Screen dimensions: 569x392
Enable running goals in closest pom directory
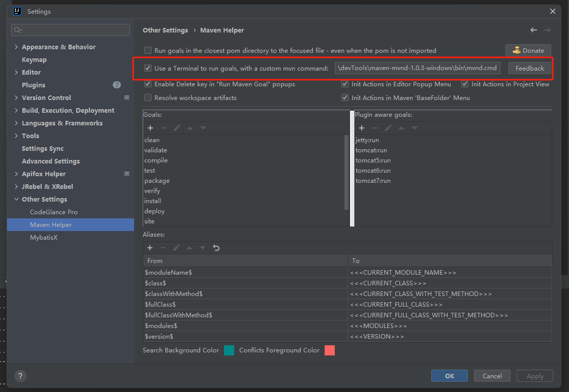tap(148, 50)
